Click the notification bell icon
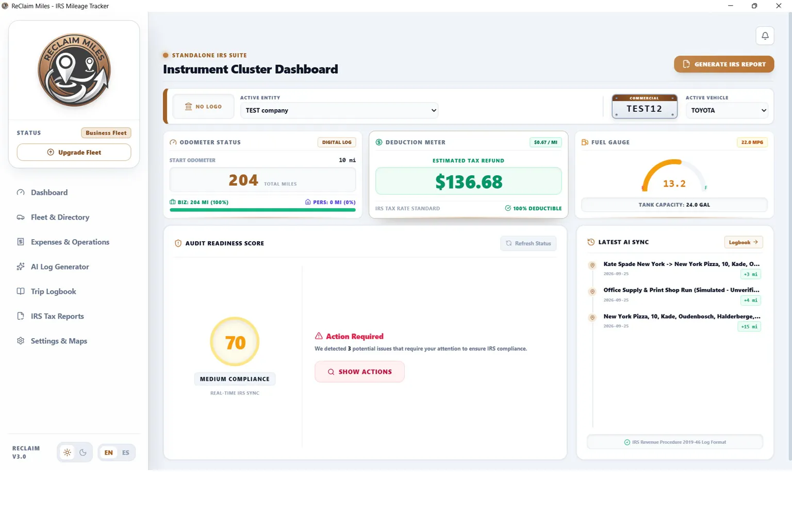The height and width of the screenshot is (532, 792). (x=765, y=36)
